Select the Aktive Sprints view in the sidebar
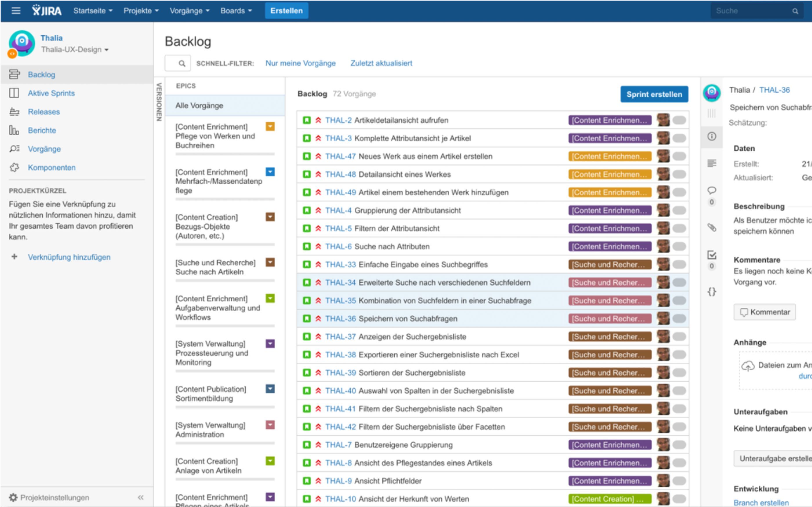Image resolution: width=812 pixels, height=507 pixels. pos(51,93)
